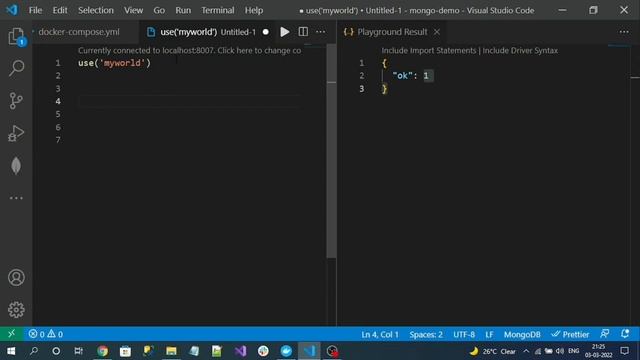Open the Edit menu
This screenshot has width=640, height=360.
60,10
